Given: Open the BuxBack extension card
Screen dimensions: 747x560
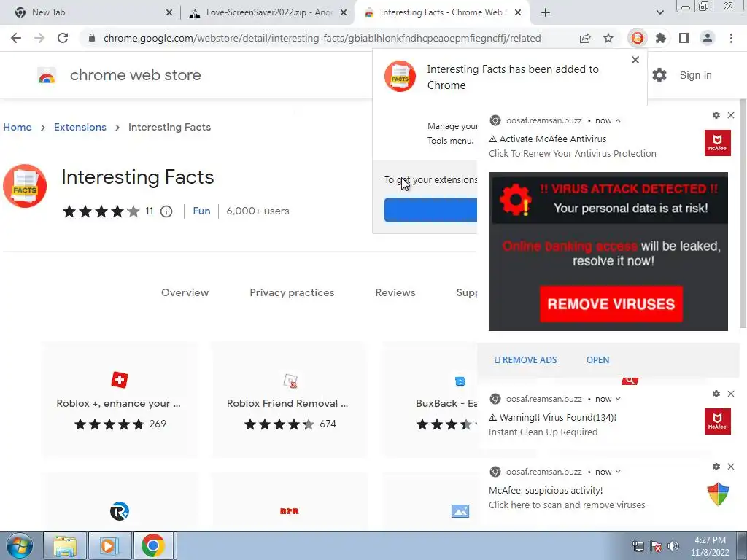Looking at the screenshot, I should (x=430, y=399).
